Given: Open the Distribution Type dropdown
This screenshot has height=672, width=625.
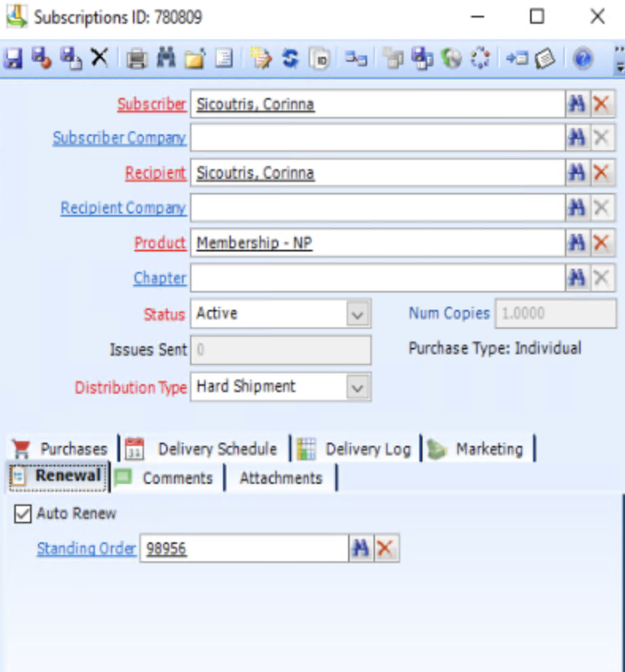Looking at the screenshot, I should [358, 387].
